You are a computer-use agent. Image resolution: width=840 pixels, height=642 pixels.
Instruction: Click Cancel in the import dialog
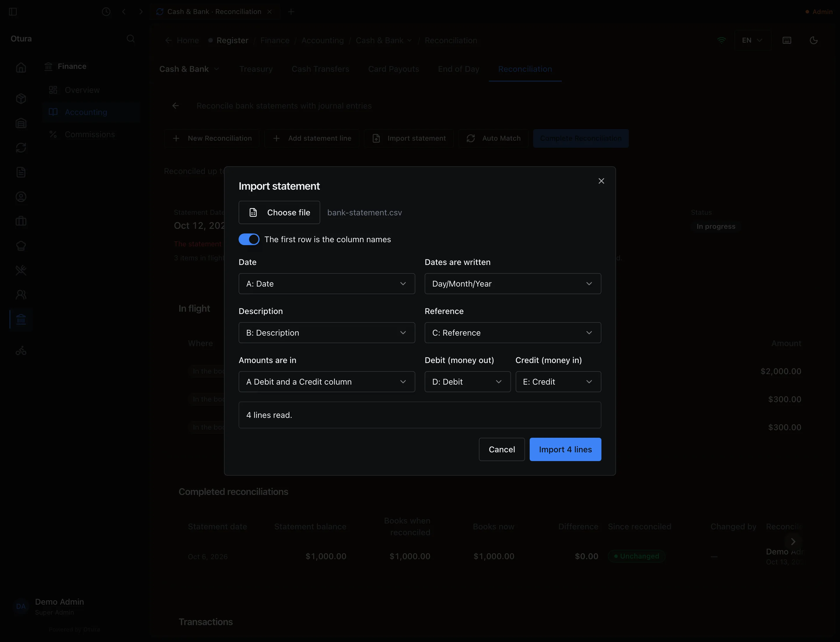pos(502,449)
